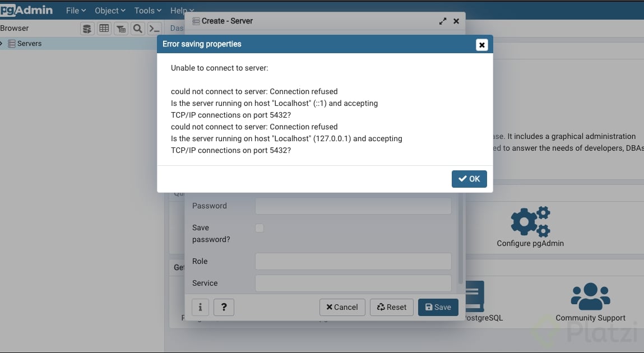The height and width of the screenshot is (353, 644).
Task: Click the Community Support people icon
Action: tap(591, 296)
